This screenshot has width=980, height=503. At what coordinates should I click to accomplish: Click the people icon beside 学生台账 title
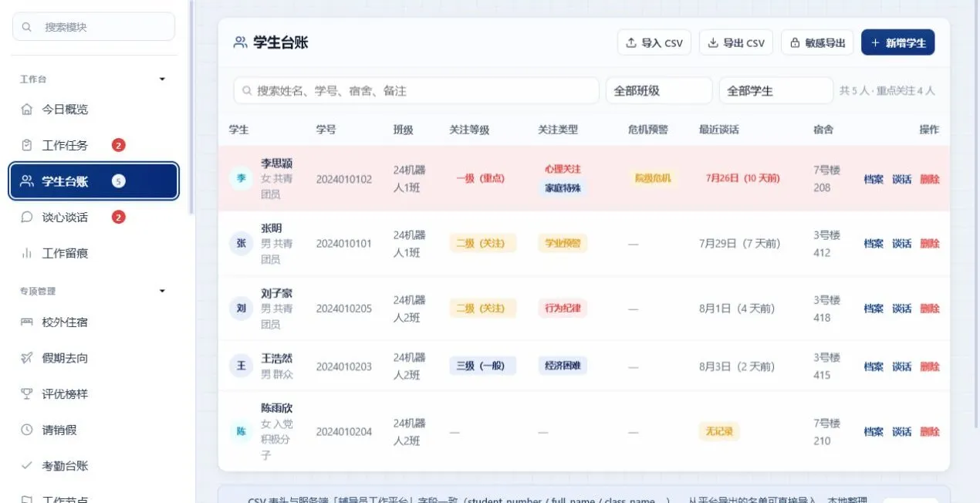click(240, 42)
